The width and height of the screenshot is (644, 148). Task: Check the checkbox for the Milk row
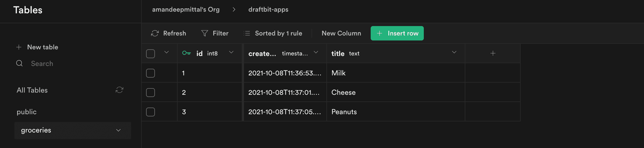point(150,73)
